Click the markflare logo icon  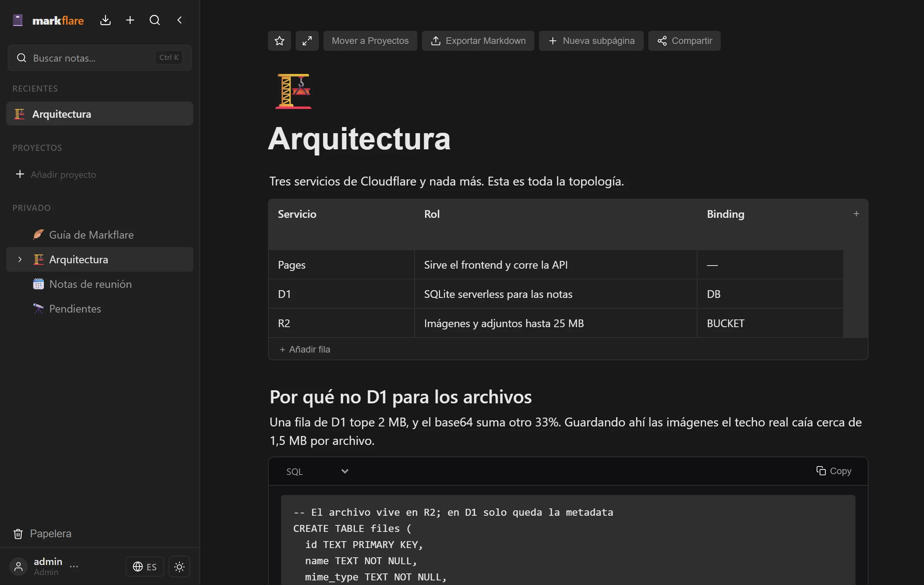click(x=18, y=20)
